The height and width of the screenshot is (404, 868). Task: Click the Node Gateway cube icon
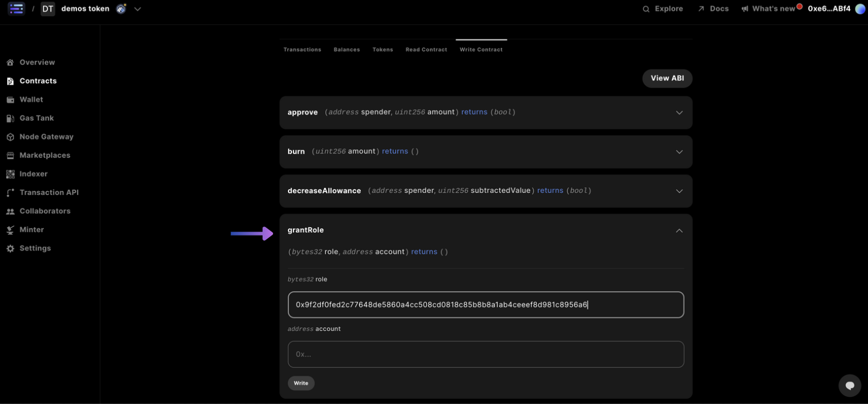point(10,137)
